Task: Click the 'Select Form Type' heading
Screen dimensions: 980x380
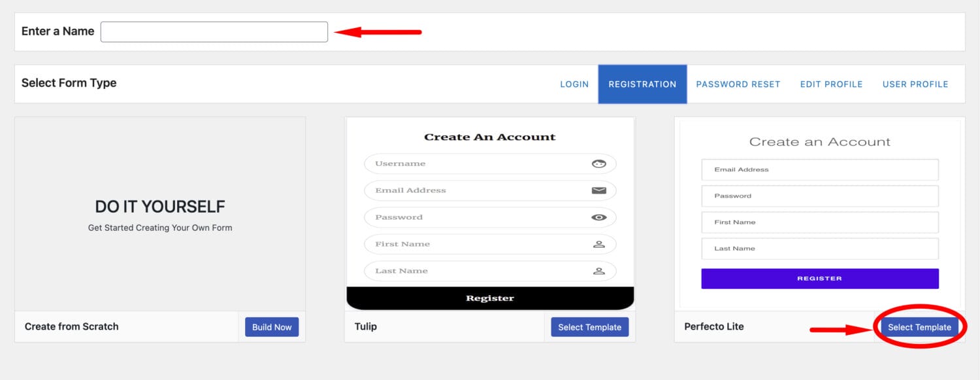Action: tap(69, 83)
